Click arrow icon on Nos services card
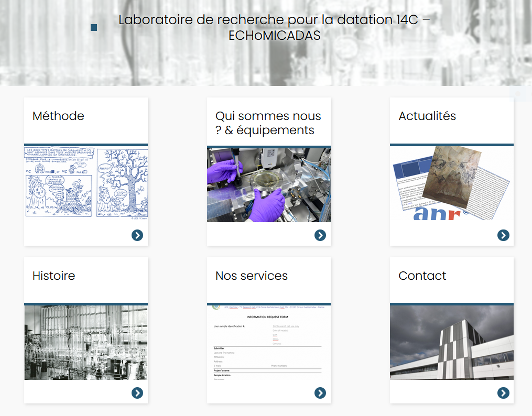Image resolution: width=532 pixels, height=416 pixels. point(320,393)
